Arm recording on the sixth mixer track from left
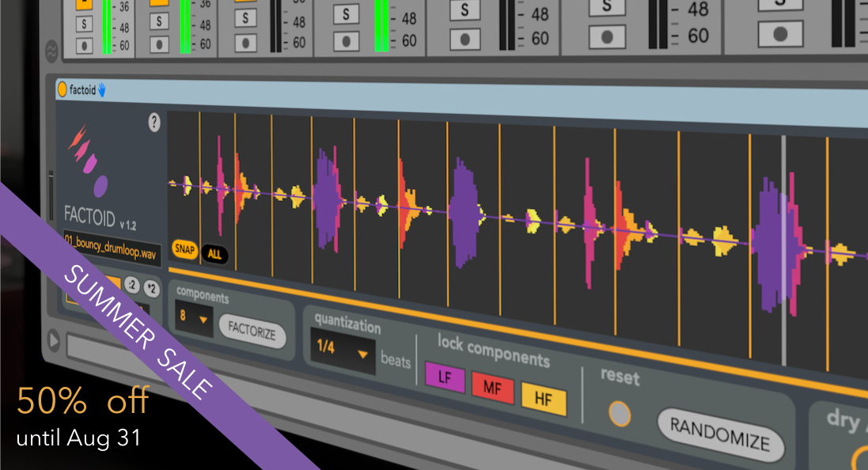This screenshot has width=868, height=470. pos(607,36)
